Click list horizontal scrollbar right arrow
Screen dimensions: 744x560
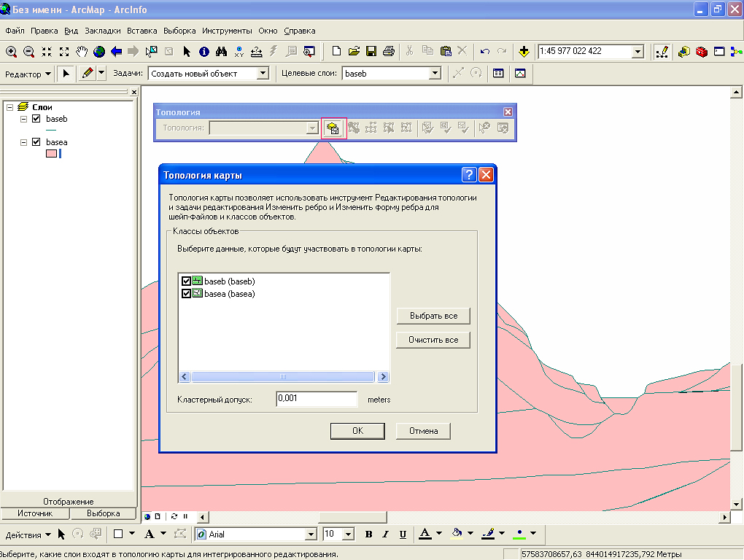[383, 377]
